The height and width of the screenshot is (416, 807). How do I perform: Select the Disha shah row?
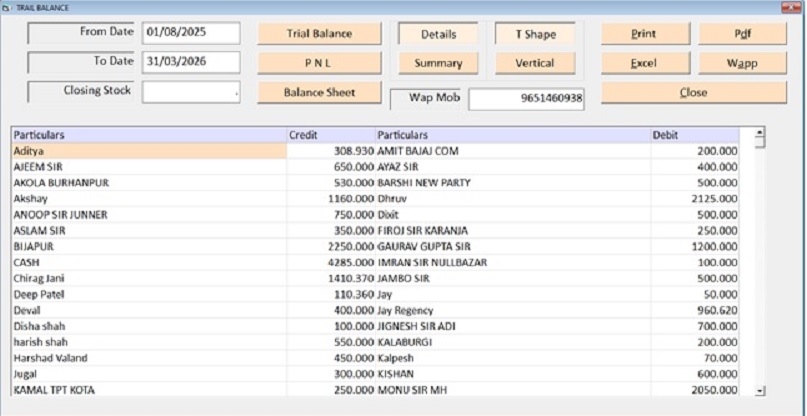[149, 326]
